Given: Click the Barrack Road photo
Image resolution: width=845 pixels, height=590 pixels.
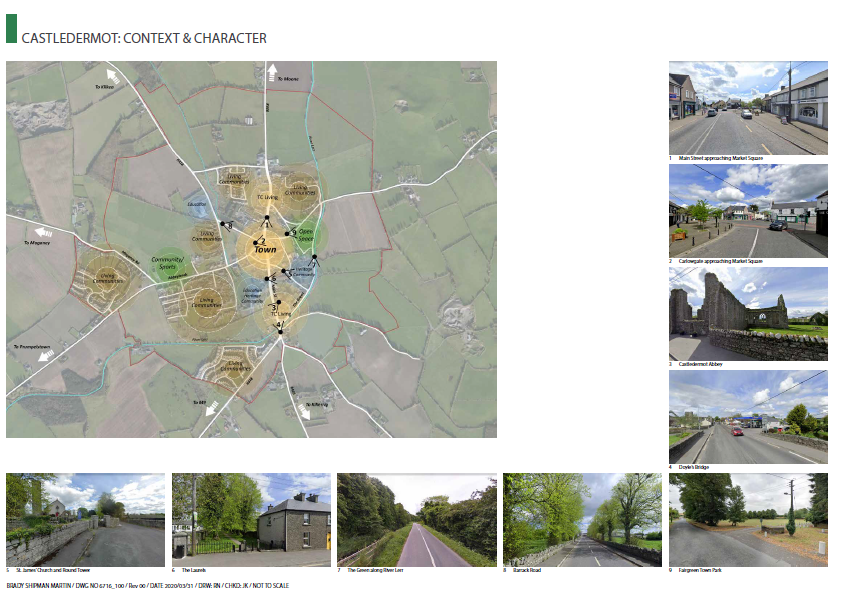Looking at the screenshot, I should click(582, 520).
